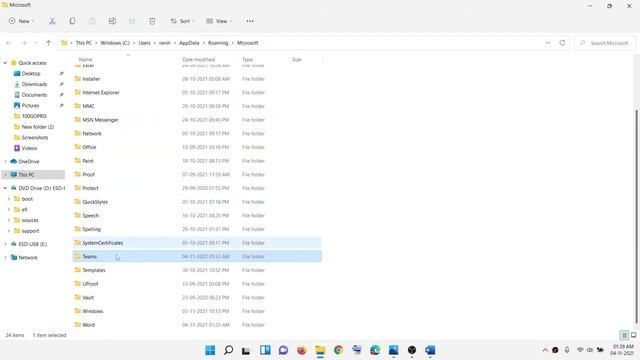Sort by the Size column header

click(297, 60)
